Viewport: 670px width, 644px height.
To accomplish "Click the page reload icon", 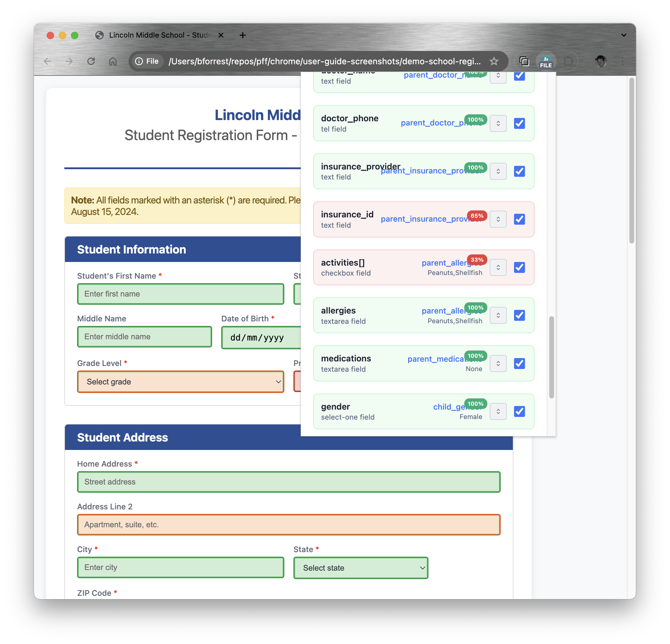I will coord(91,61).
